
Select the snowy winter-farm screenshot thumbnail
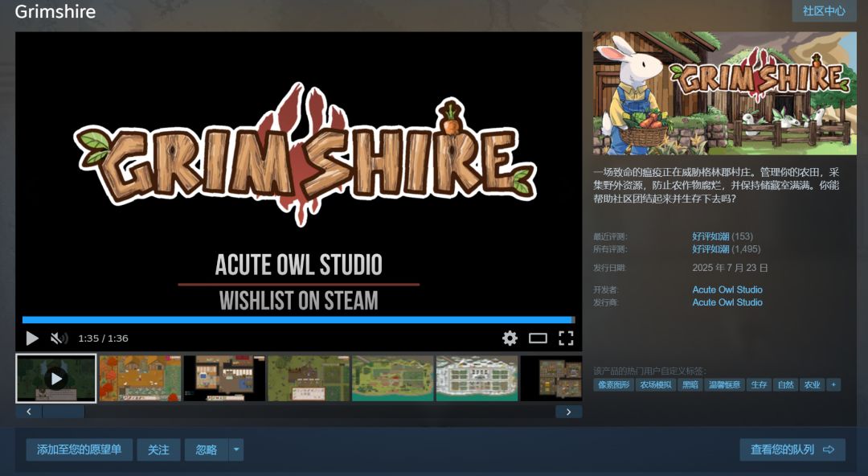(477, 379)
